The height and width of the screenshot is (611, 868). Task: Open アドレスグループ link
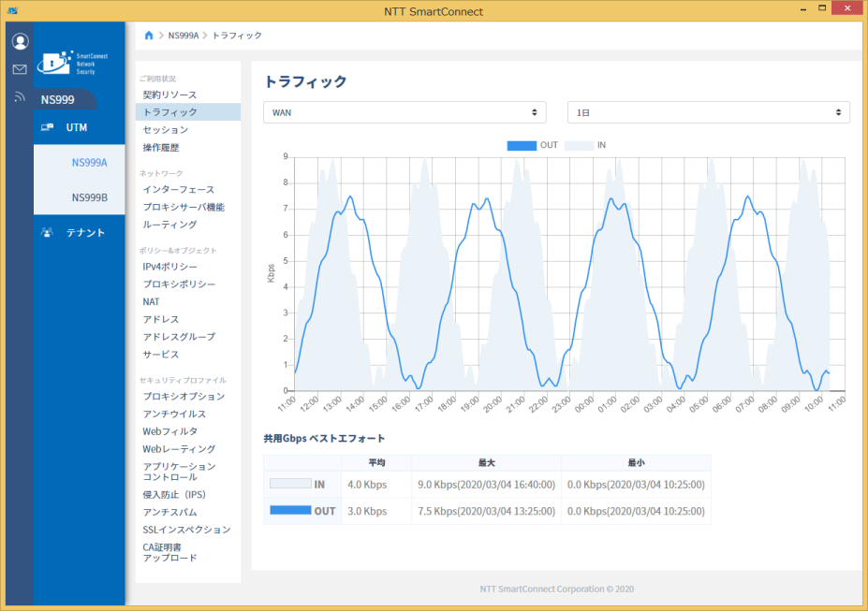coord(179,336)
